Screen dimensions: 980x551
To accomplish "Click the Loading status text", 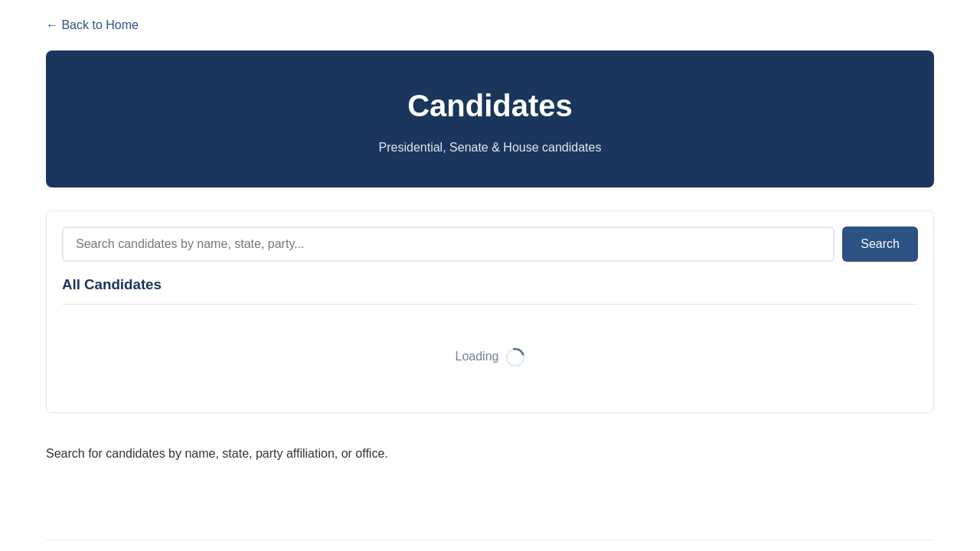I will coord(477,357).
